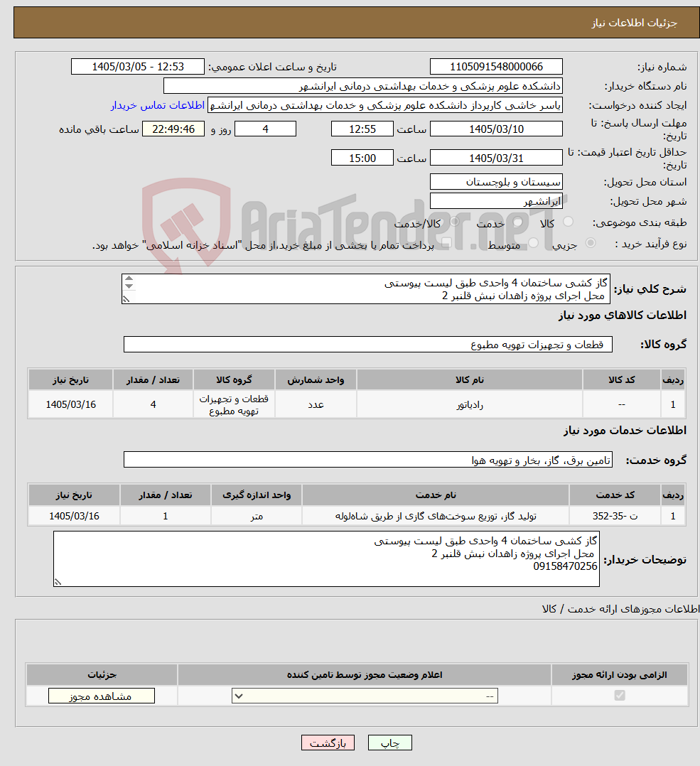
Task: Click the service name تولید گاز، توزیع سوخت‌های گازی
Action: point(435,516)
